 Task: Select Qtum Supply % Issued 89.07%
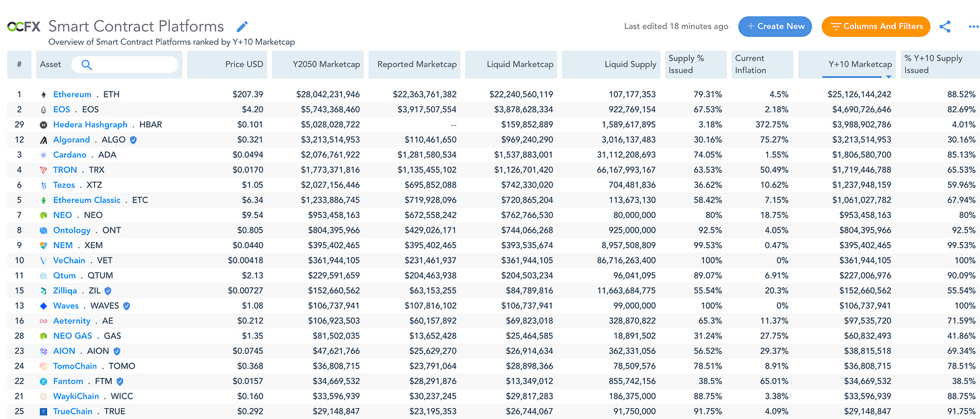coord(707,276)
